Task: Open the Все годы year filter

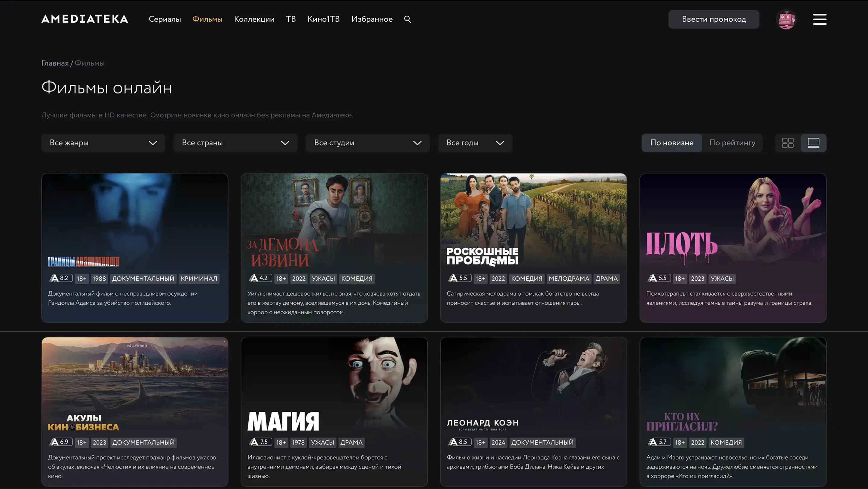Action: click(475, 143)
